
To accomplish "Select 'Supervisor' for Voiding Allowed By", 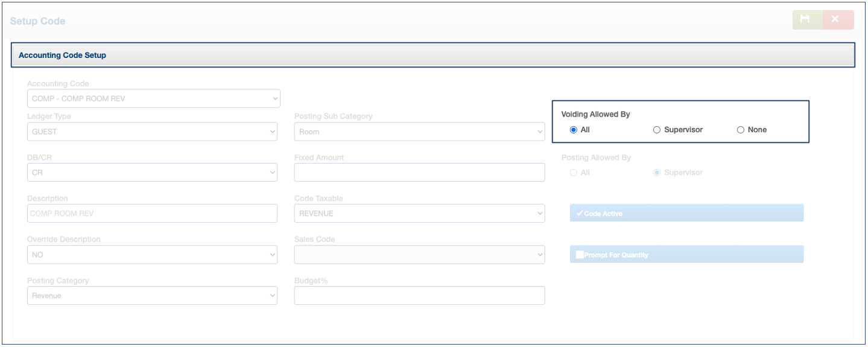I will tap(657, 130).
